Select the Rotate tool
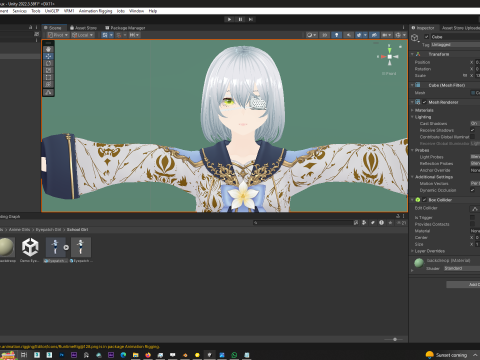The height and width of the screenshot is (360, 480). pyautogui.click(x=48, y=63)
